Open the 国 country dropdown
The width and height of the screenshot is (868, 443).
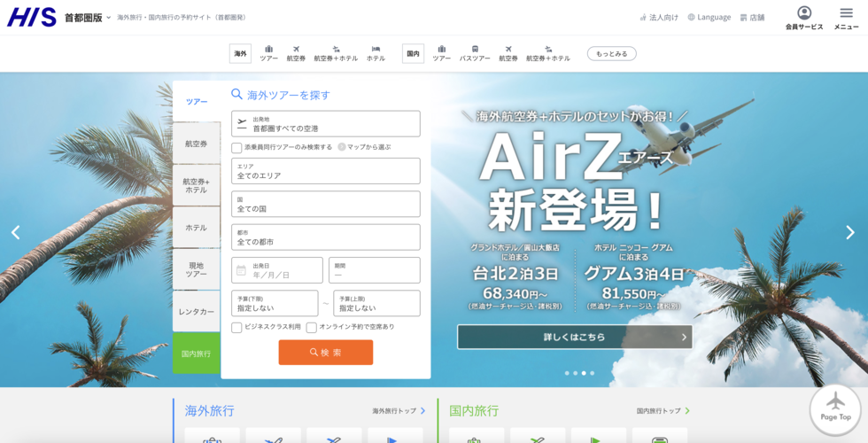tap(326, 205)
